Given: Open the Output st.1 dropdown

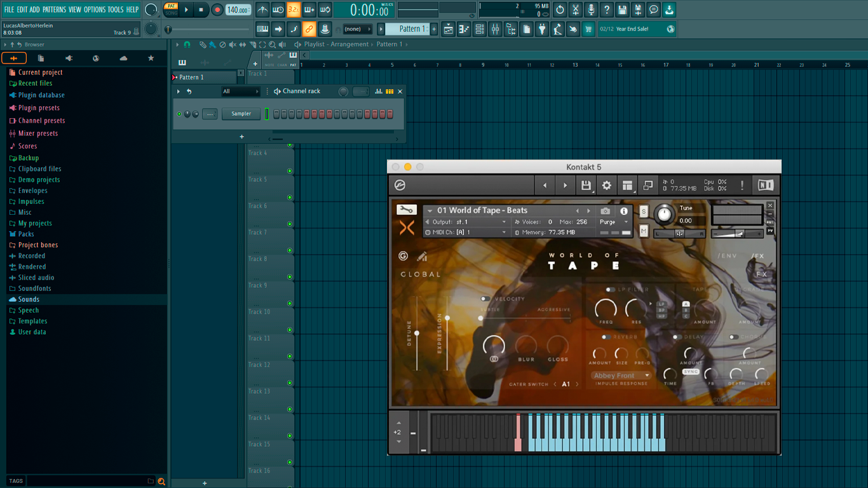Looking at the screenshot, I should click(x=467, y=222).
